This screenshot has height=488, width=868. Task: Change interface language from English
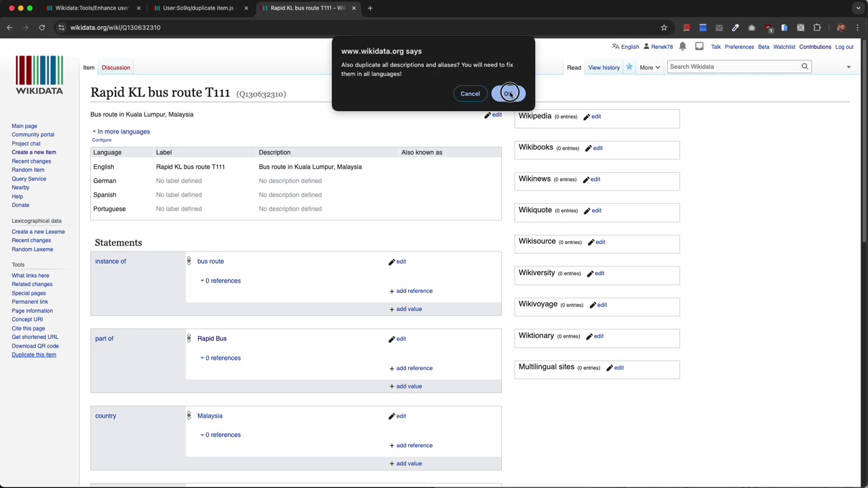[625, 47]
